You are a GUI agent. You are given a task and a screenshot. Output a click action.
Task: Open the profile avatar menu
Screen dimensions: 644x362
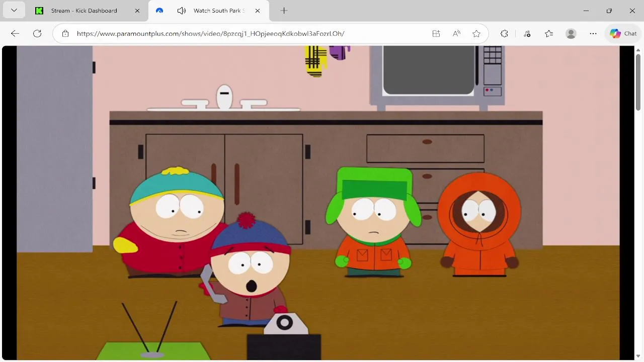coord(571,34)
